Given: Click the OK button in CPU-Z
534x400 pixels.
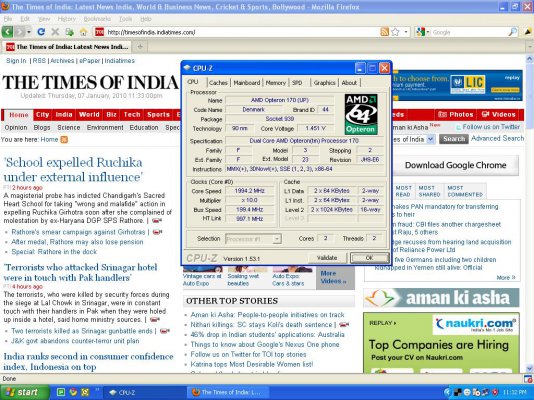Looking at the screenshot, I should (370, 258).
